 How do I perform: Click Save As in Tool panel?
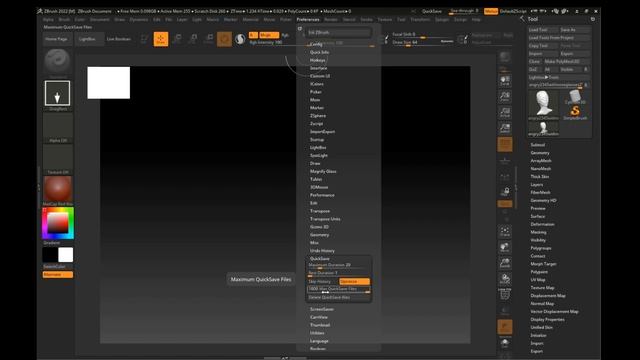[x=575, y=30]
